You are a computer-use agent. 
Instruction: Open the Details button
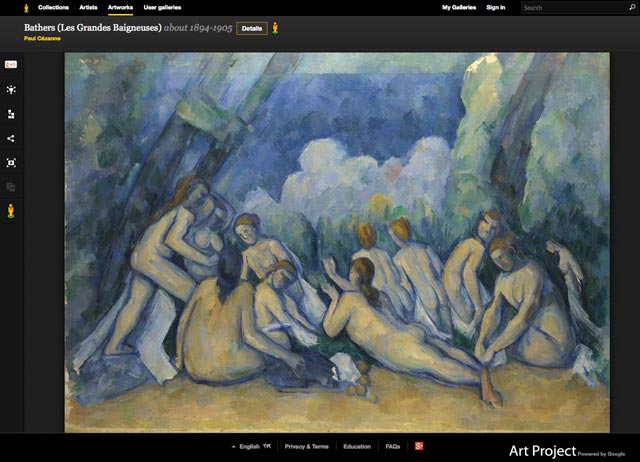(252, 29)
